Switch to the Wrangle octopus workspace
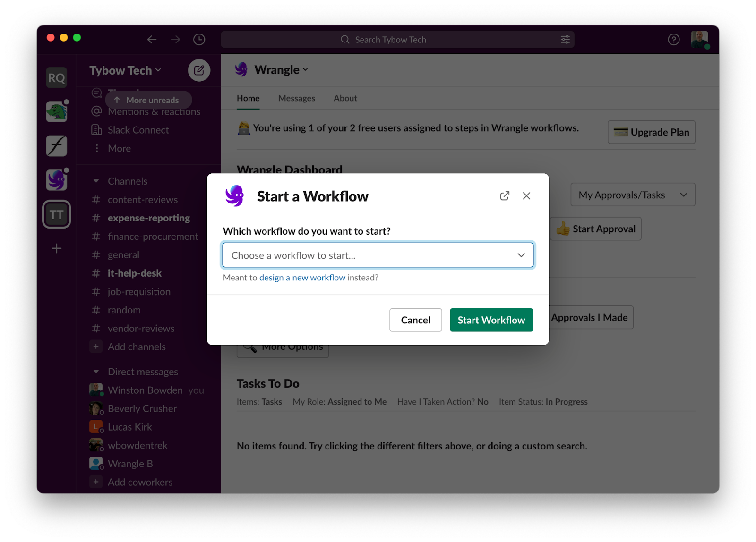The width and height of the screenshot is (756, 542). click(x=57, y=180)
